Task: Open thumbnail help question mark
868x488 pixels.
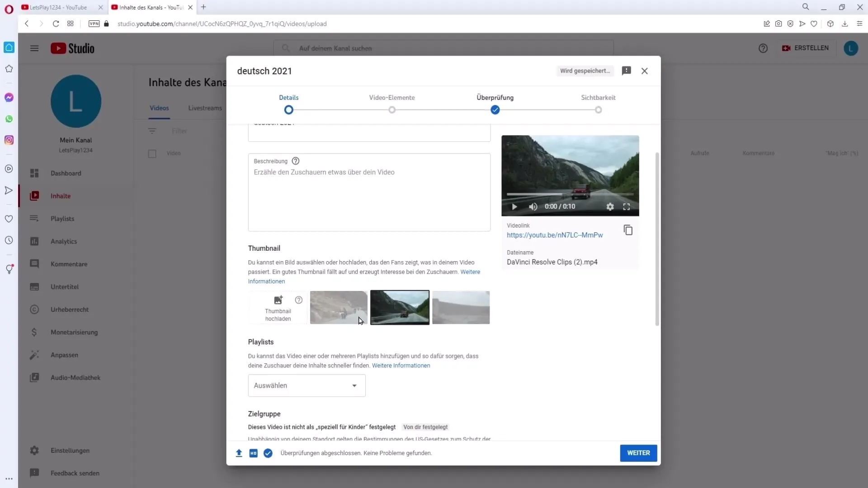Action: pyautogui.click(x=298, y=300)
